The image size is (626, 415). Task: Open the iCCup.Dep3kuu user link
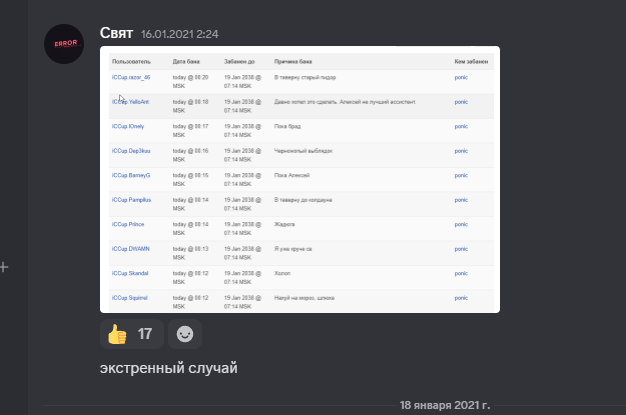click(x=131, y=151)
